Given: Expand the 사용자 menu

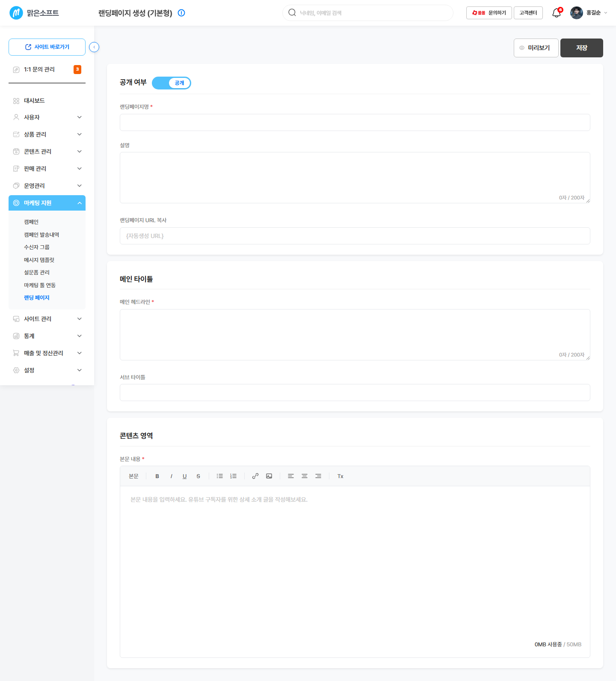Looking at the screenshot, I should pos(47,117).
